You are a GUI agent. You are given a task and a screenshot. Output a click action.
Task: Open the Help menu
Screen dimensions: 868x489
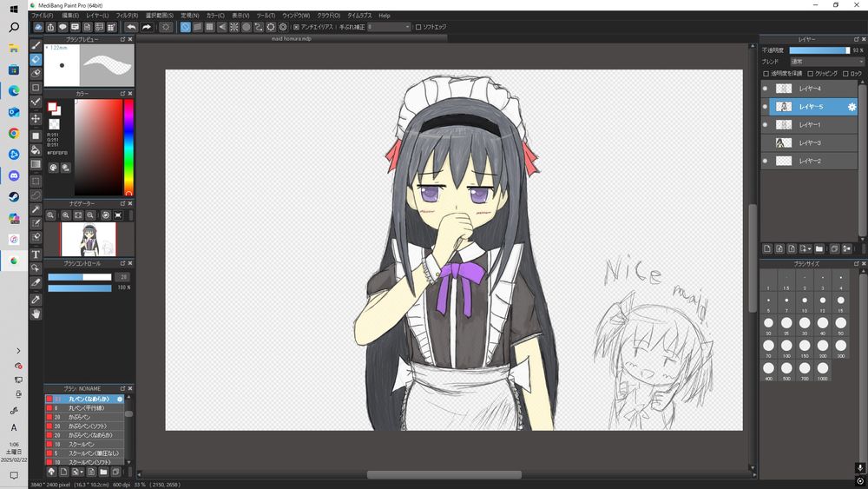click(385, 16)
